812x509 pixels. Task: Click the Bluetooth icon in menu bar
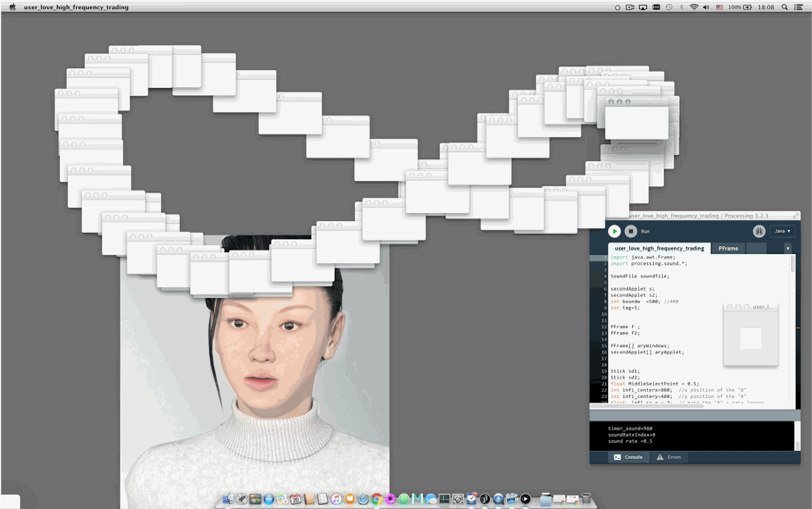click(x=681, y=7)
